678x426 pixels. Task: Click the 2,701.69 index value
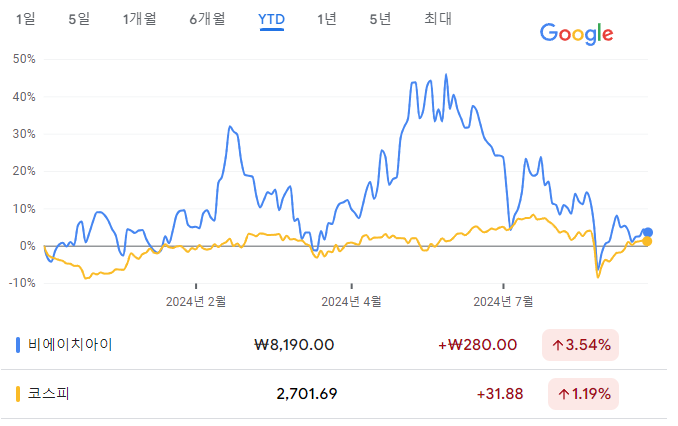click(307, 394)
